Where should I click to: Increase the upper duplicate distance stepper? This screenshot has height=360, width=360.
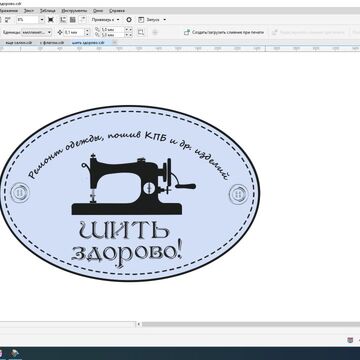[x=127, y=30]
